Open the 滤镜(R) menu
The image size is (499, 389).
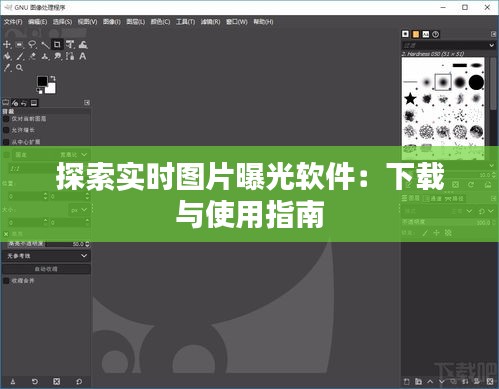pos(210,22)
